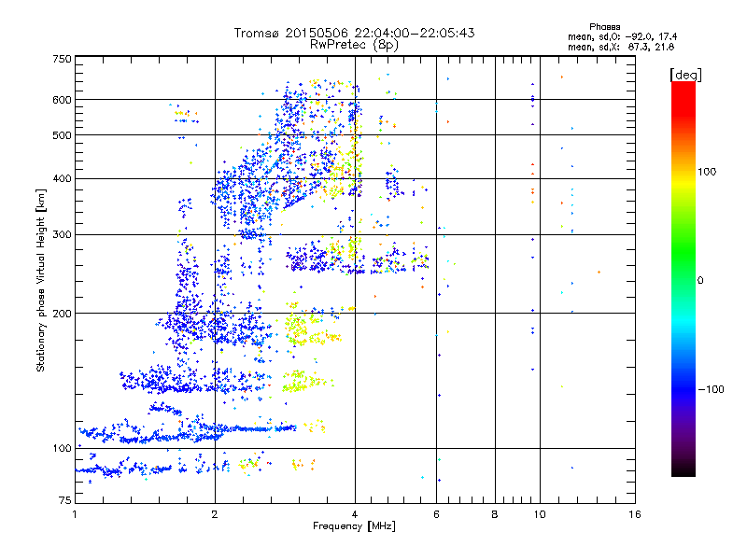Click the '8' x-axis tick label
The image size is (747, 560).
click(495, 514)
